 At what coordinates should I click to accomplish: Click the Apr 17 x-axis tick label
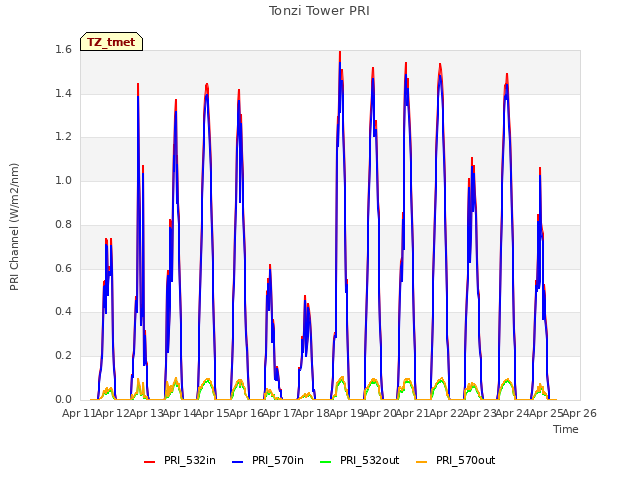click(x=279, y=413)
